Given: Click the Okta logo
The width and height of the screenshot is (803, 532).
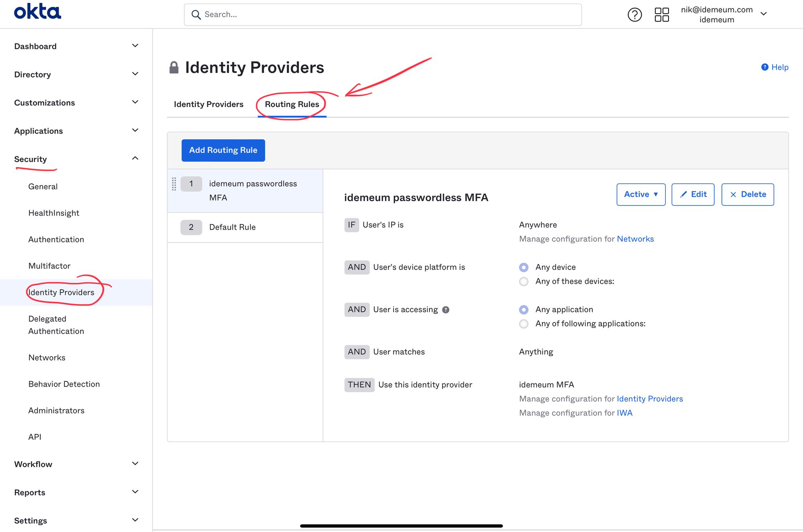Looking at the screenshot, I should [x=37, y=11].
